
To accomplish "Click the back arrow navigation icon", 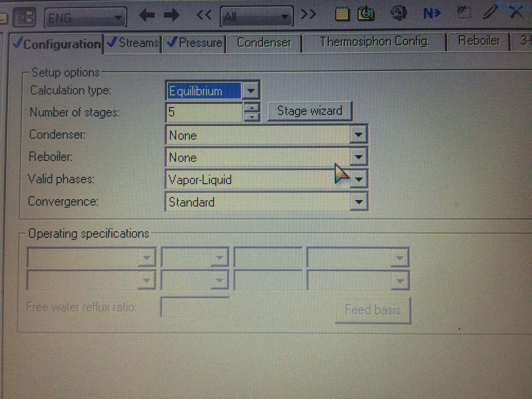I will [147, 15].
